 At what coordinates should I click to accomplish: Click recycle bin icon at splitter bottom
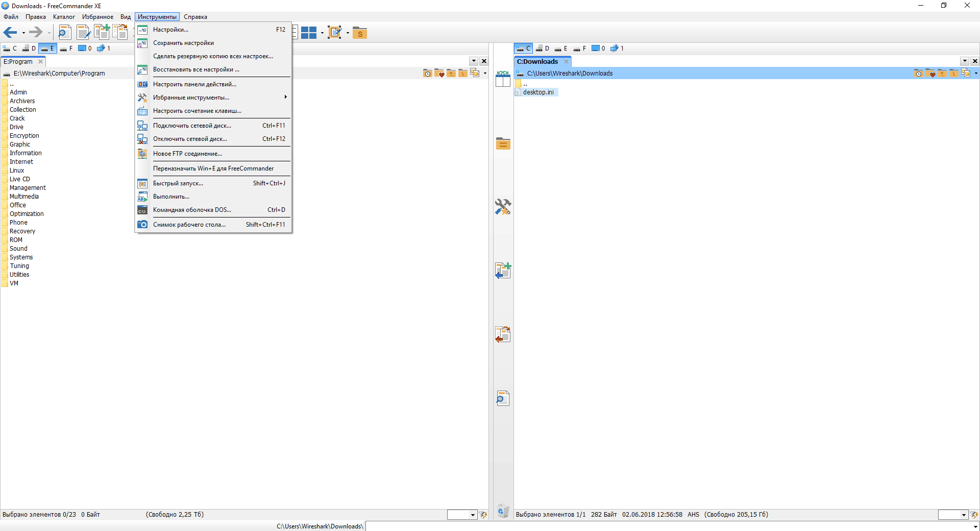503,511
